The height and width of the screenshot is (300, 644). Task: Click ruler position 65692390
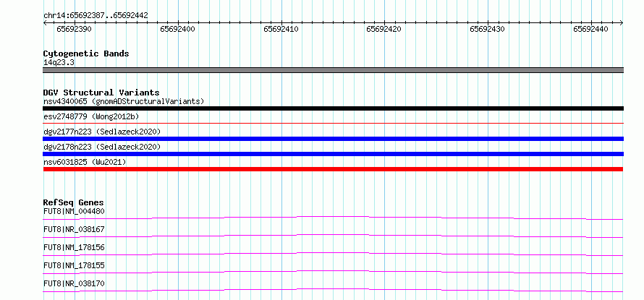coord(75,29)
